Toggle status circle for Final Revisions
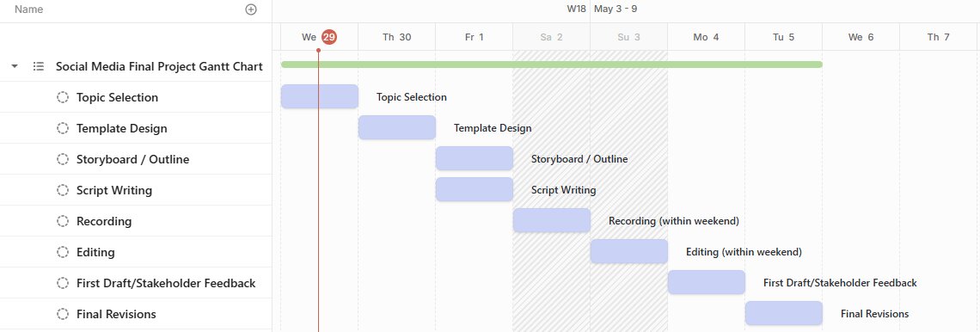The width and height of the screenshot is (980, 332). [63, 314]
